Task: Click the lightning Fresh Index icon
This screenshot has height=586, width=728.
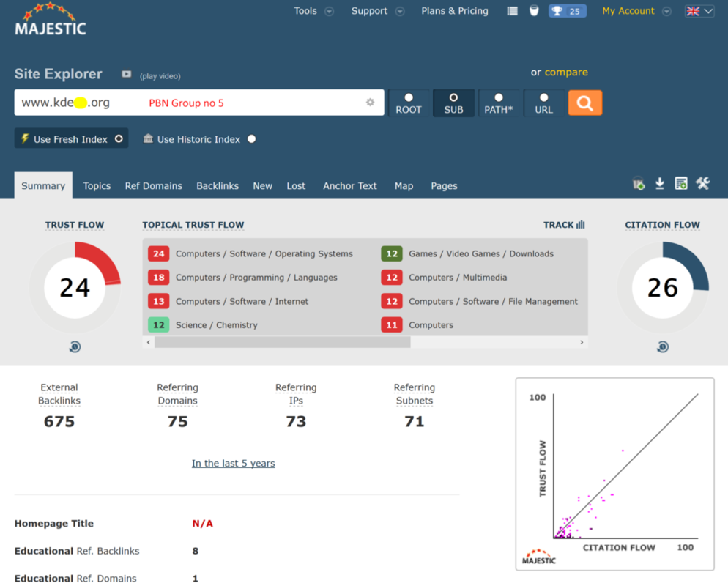Action: pyautogui.click(x=25, y=139)
